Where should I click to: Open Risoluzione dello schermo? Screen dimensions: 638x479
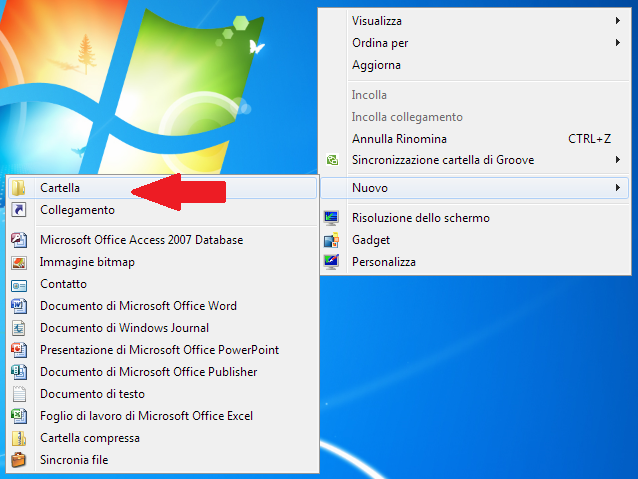[474, 218]
